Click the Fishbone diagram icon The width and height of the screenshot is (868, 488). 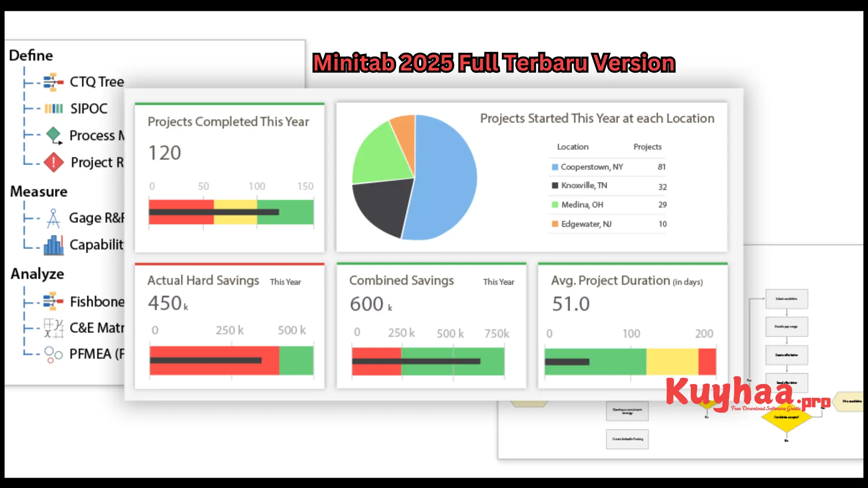52,300
